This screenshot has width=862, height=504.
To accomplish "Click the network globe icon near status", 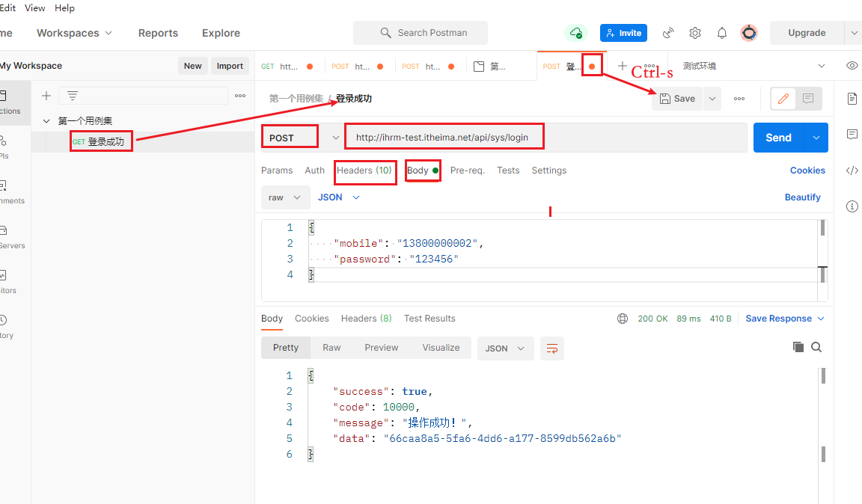I will [x=623, y=319].
